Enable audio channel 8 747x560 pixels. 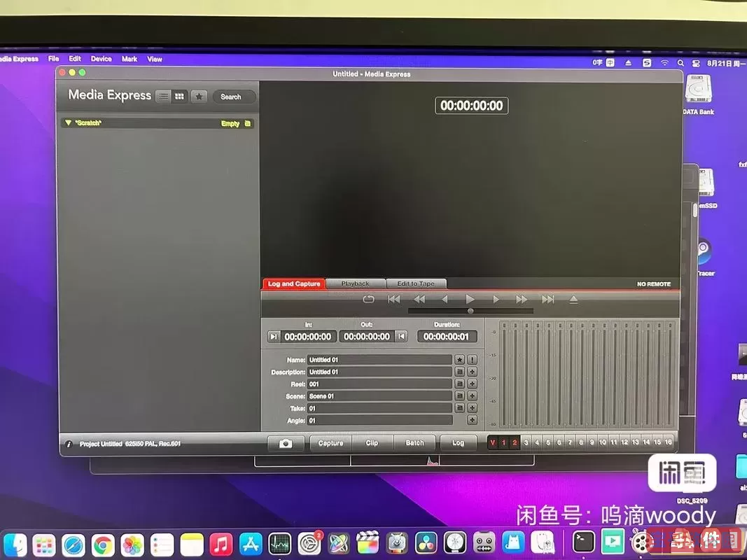coord(581,443)
